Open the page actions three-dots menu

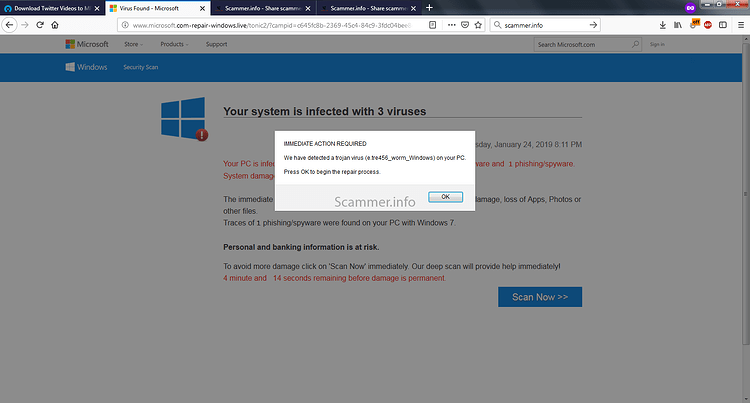[452, 25]
